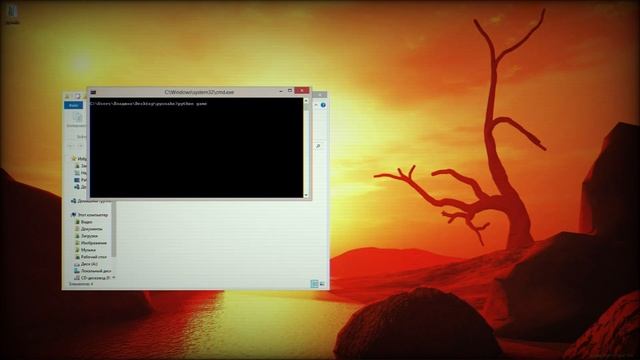640x360 pixels.
Task: Click the Локальный диск drive icon
Action: click(77, 271)
